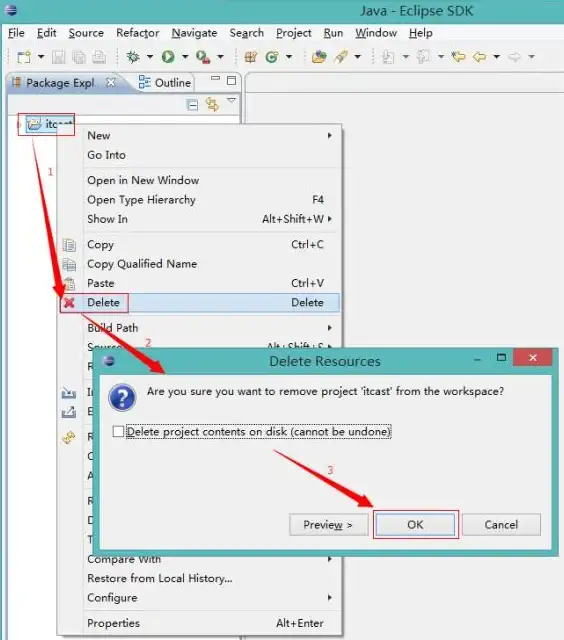Open the Window menu
Screen dimensions: 564x640
(x=376, y=33)
